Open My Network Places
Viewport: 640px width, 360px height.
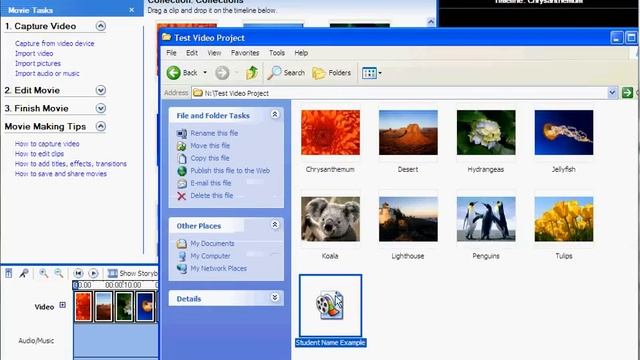218,269
